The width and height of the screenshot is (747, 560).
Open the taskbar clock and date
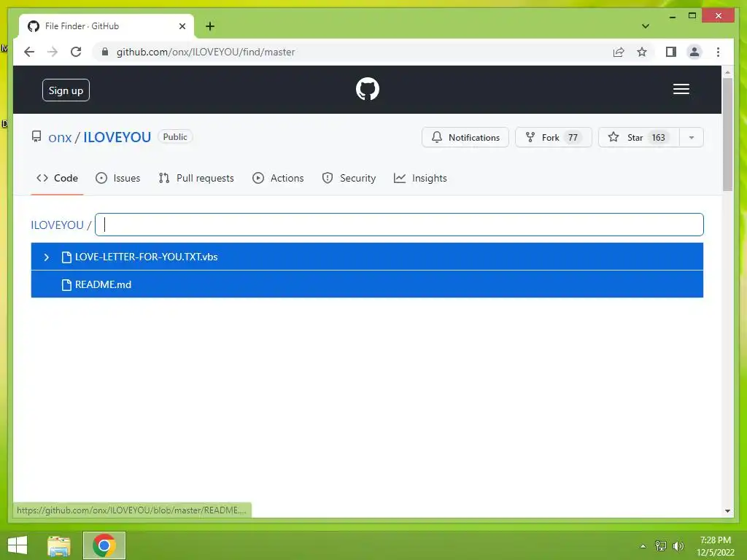[x=716, y=546]
